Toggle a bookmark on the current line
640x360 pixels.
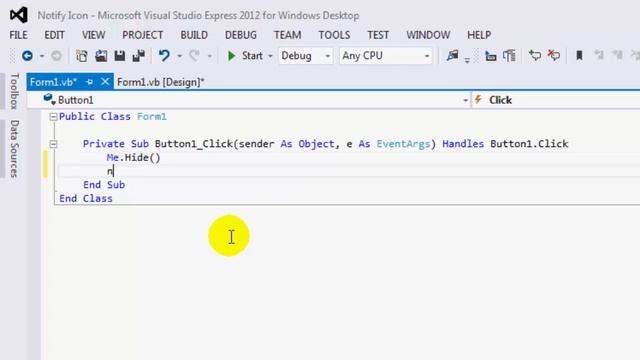[579, 56]
